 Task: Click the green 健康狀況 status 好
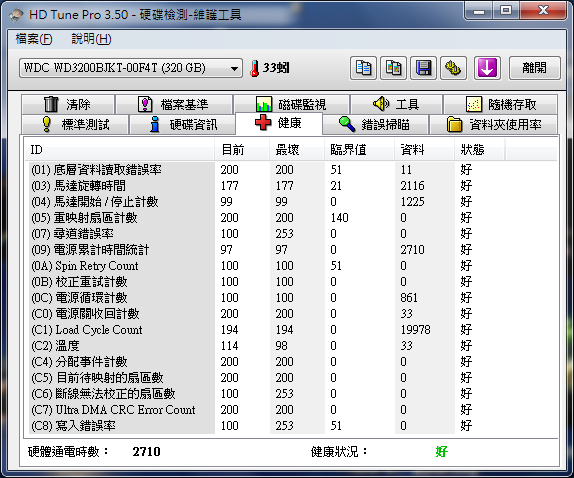point(441,452)
